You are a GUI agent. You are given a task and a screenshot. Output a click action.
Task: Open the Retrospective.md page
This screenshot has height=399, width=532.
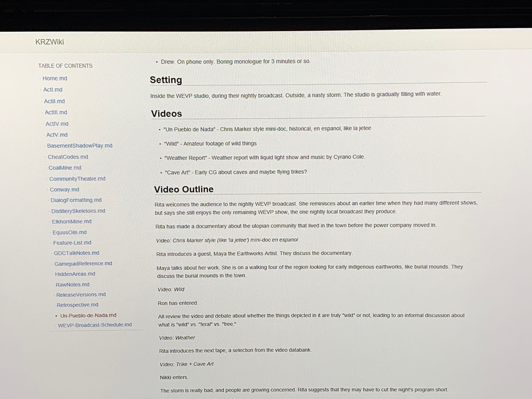click(77, 305)
